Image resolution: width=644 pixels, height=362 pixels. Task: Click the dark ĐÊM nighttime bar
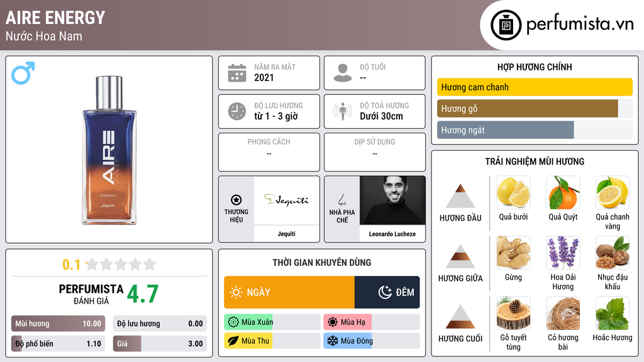pos(387,292)
